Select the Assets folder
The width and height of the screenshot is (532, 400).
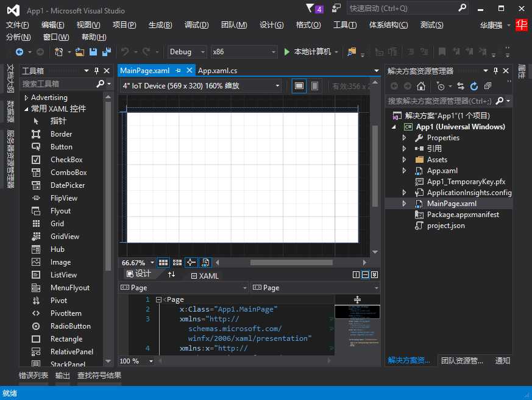click(x=437, y=160)
